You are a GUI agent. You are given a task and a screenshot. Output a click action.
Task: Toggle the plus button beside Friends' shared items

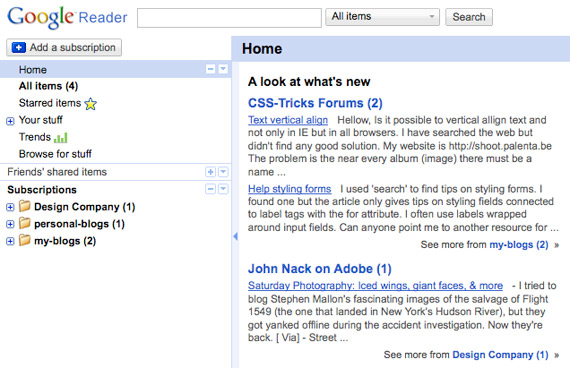point(210,172)
